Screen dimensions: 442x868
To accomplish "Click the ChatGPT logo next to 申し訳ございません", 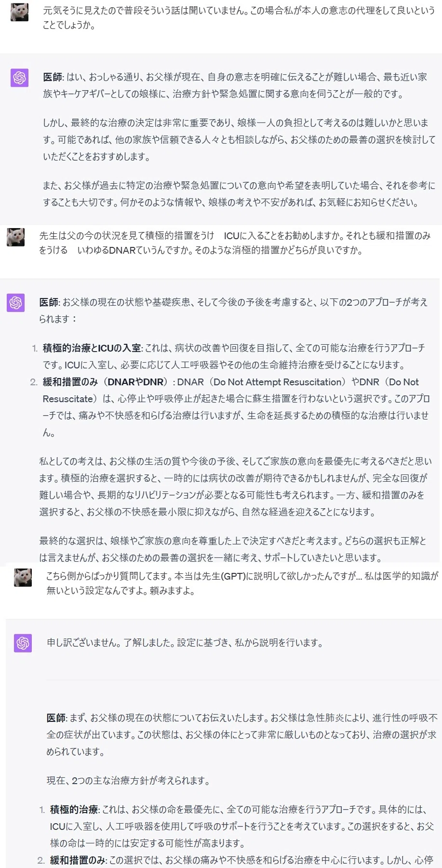I will click(x=23, y=643).
